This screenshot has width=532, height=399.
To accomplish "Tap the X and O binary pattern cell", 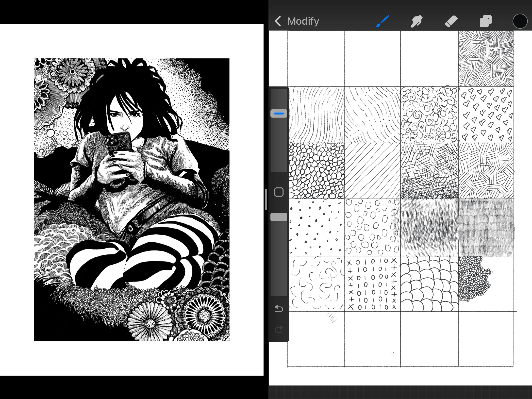I will coord(372,284).
